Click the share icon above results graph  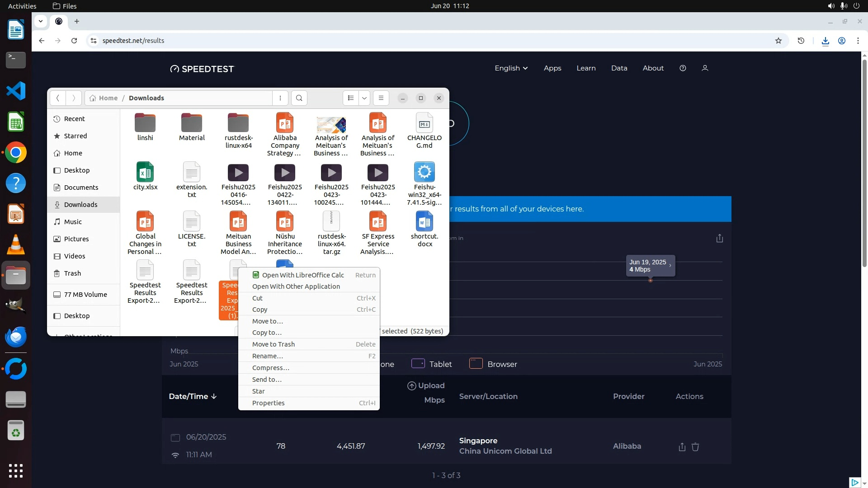click(720, 238)
